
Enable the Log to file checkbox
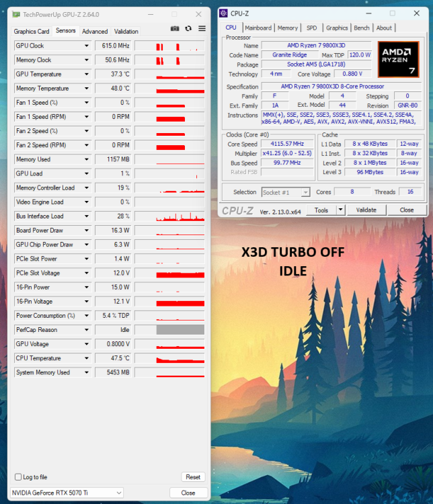[18, 476]
